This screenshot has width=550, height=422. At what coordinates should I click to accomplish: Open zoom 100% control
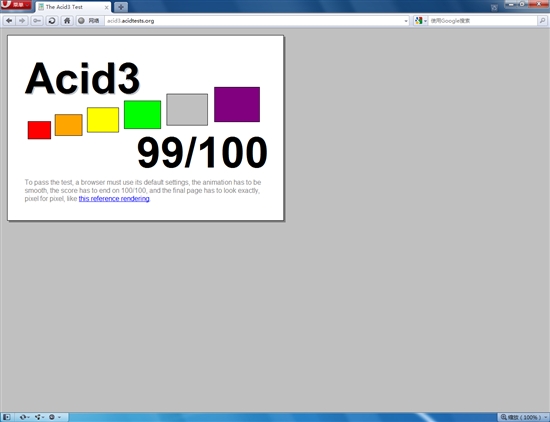pyautogui.click(x=522, y=417)
